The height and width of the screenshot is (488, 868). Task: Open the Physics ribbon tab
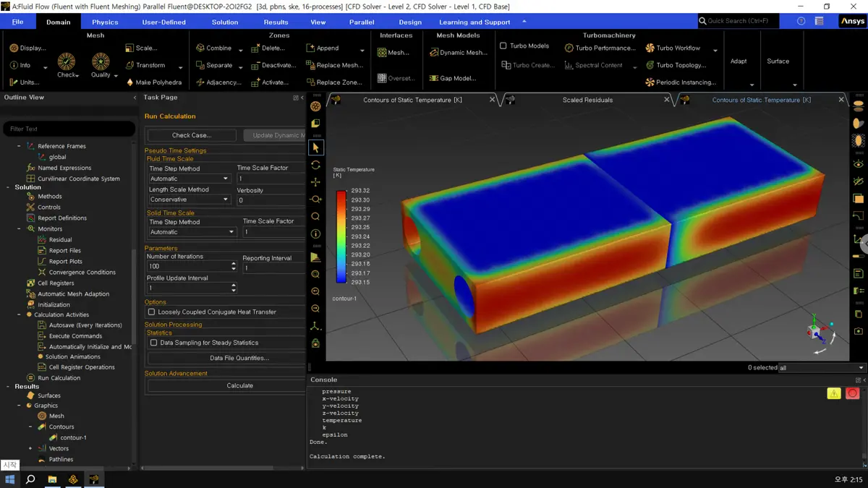105,22
